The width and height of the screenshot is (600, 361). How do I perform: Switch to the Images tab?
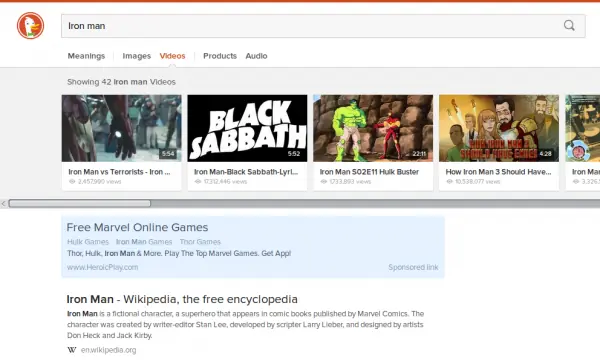(x=137, y=56)
